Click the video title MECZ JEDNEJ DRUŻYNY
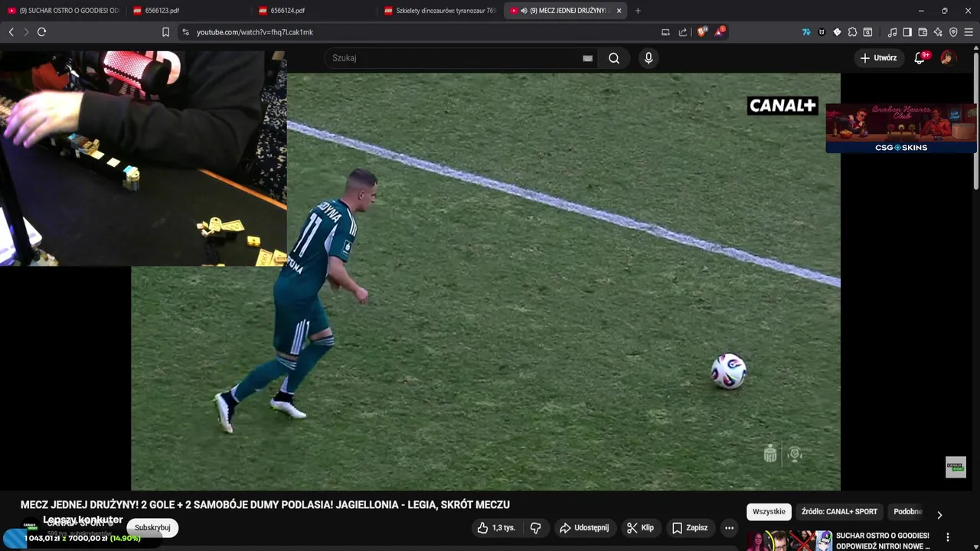This screenshot has height=551, width=980. tap(265, 505)
